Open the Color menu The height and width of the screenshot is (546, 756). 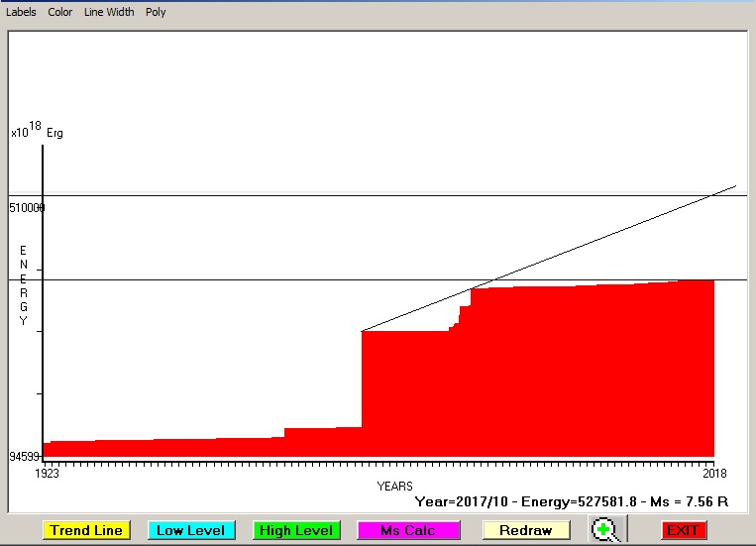(x=60, y=13)
